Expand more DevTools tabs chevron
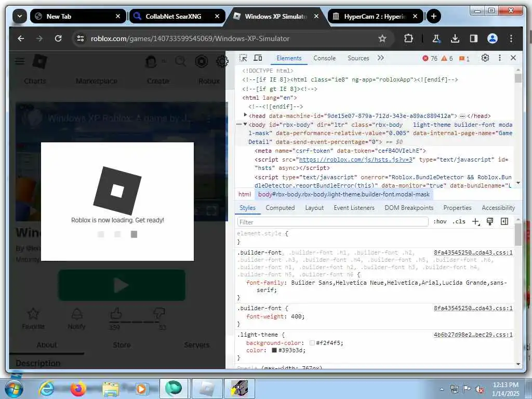This screenshot has width=532, height=399. [x=381, y=58]
